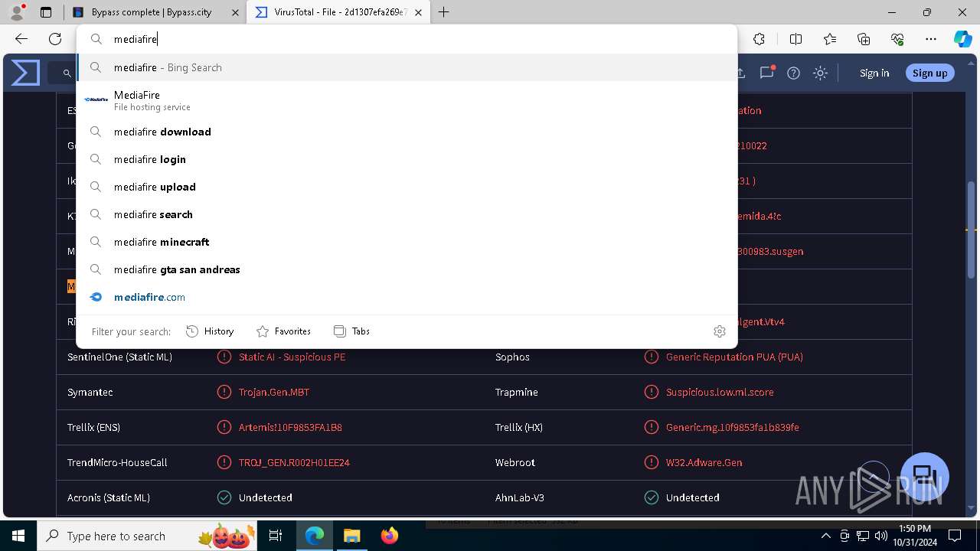Select 'mediafire - Bing Search' suggestion

pyautogui.click(x=407, y=67)
